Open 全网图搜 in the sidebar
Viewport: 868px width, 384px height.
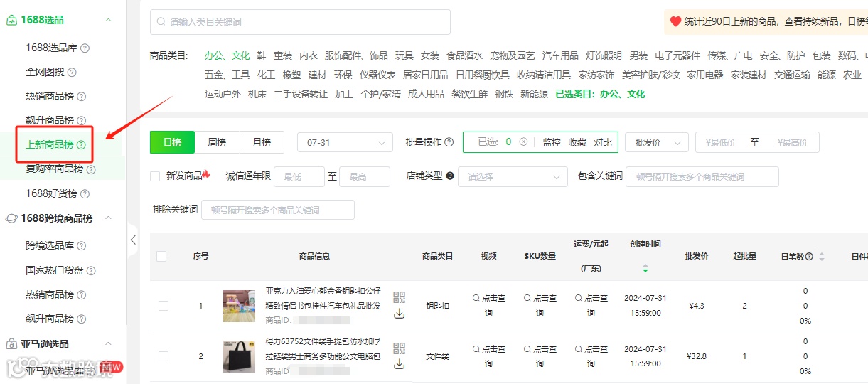coord(45,73)
